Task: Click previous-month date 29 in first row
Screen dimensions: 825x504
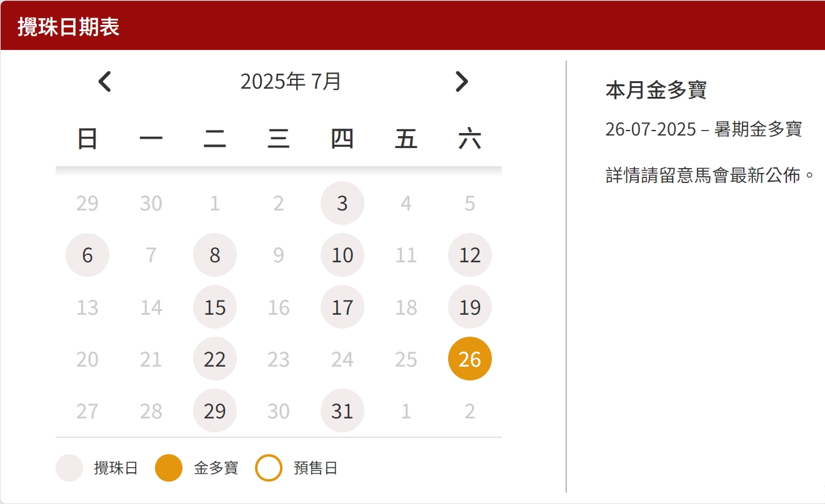Action: tap(87, 203)
